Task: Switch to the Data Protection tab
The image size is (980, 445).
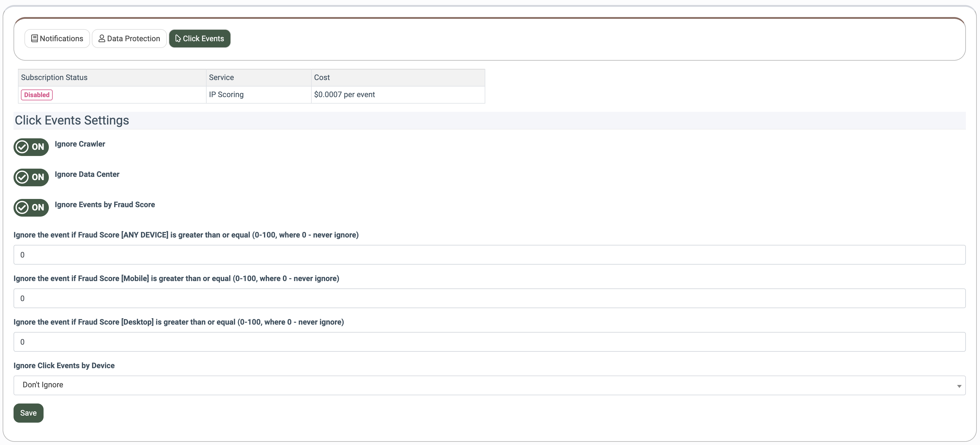Action: click(x=129, y=39)
